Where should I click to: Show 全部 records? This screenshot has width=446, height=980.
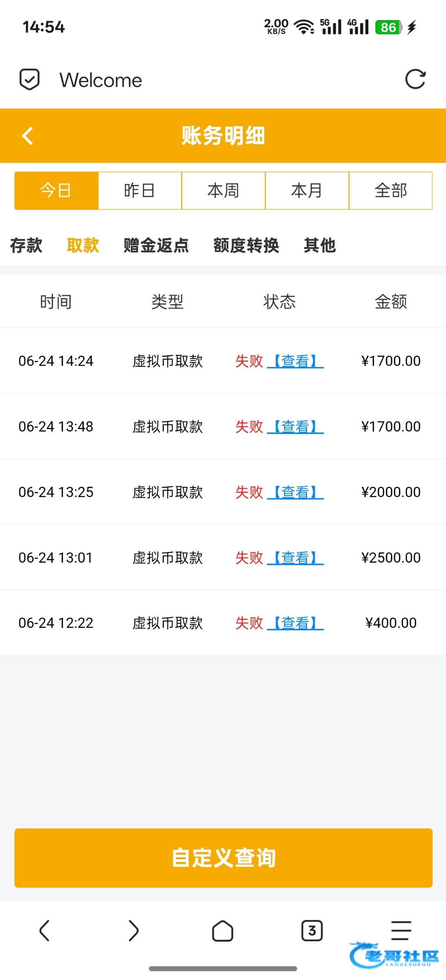tap(391, 191)
